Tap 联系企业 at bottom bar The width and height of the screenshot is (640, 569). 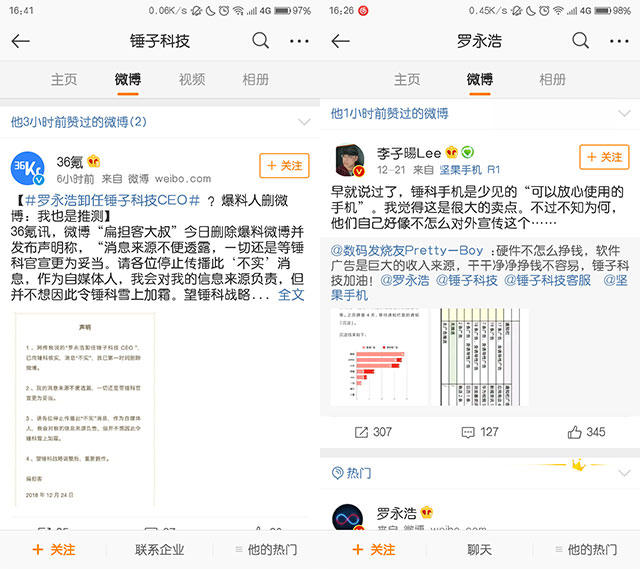(160, 550)
